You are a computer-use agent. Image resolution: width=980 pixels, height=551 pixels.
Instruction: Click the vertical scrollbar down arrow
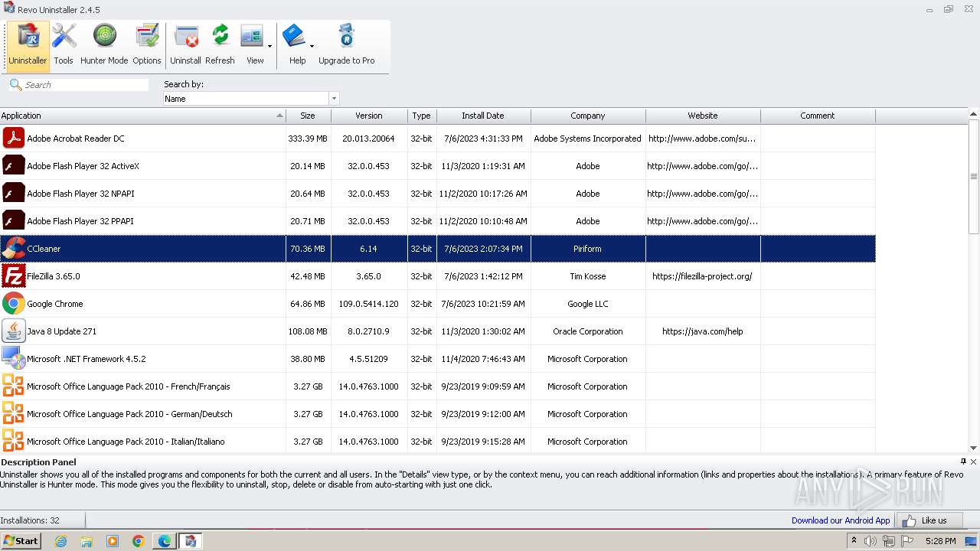(974, 448)
